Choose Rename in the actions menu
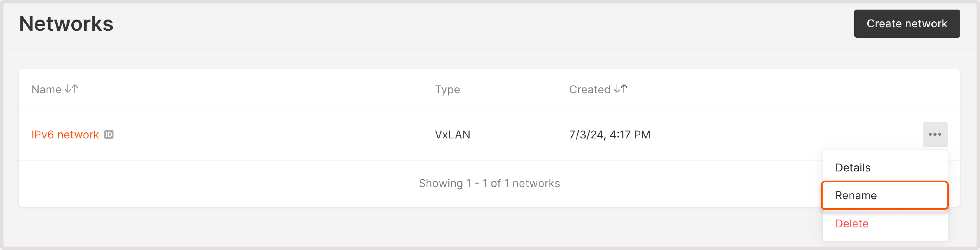980x250 pixels. coord(856,195)
